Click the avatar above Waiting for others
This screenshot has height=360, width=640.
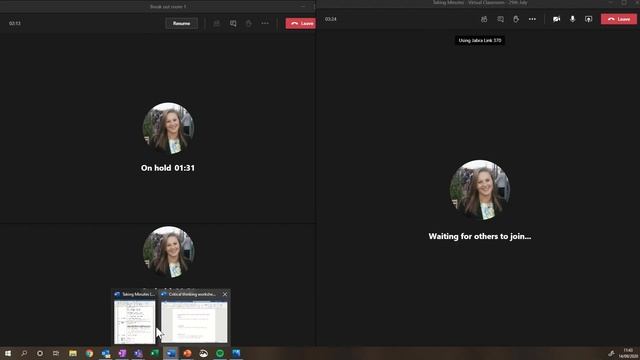pyautogui.click(x=480, y=190)
